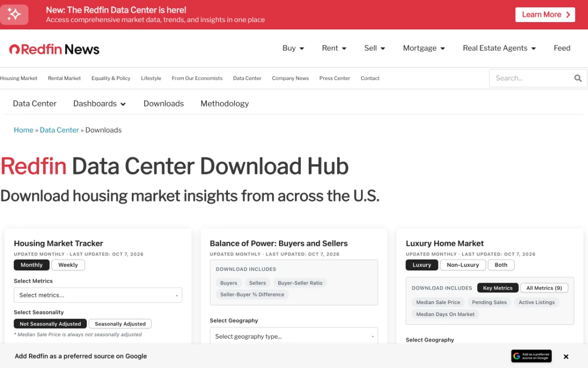Image resolution: width=588 pixels, height=368 pixels.
Task: Expand the Sell menu
Action: point(375,48)
